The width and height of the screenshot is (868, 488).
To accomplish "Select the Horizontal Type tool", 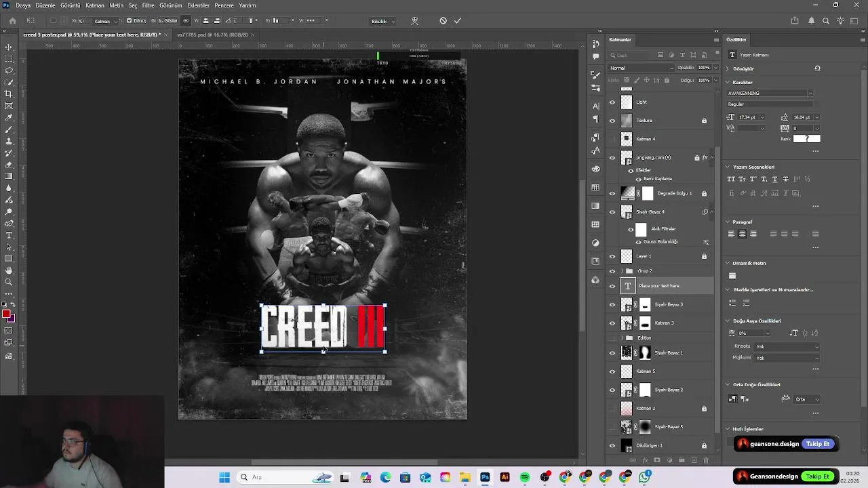I will [x=9, y=235].
